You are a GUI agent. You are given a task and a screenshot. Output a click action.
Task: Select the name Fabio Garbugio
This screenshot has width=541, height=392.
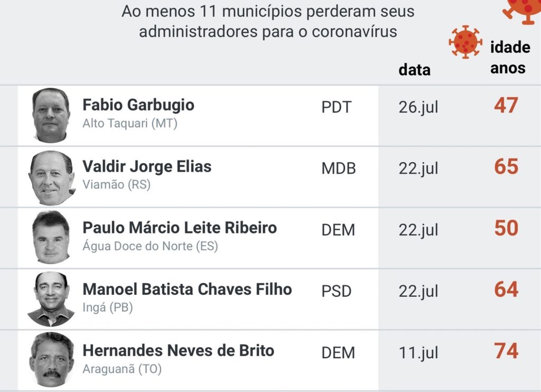[x=138, y=105]
